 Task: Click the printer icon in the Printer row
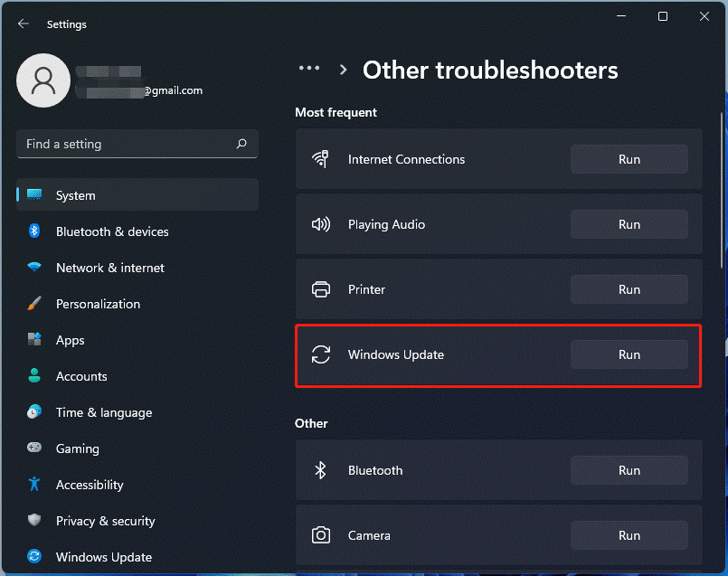[321, 289]
